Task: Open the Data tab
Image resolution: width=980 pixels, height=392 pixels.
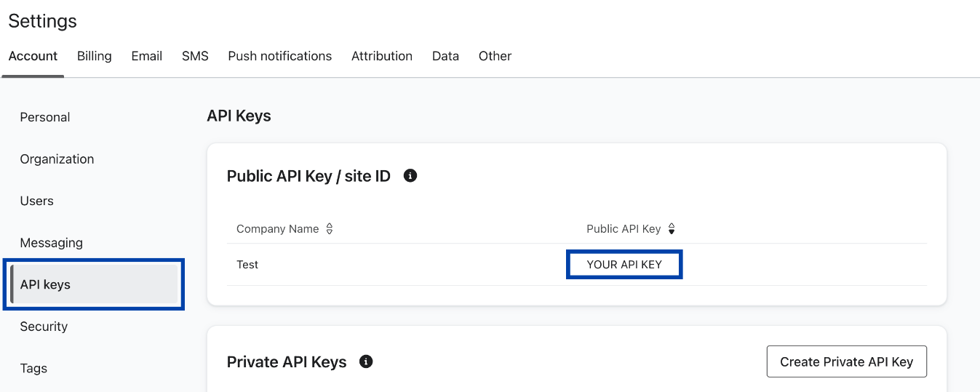Action: pyautogui.click(x=445, y=56)
